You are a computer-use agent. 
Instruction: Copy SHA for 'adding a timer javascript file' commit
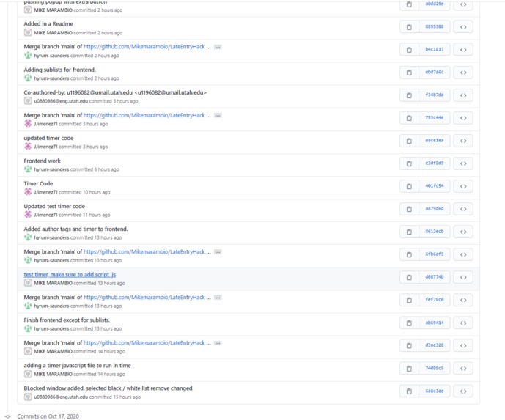(x=409, y=369)
